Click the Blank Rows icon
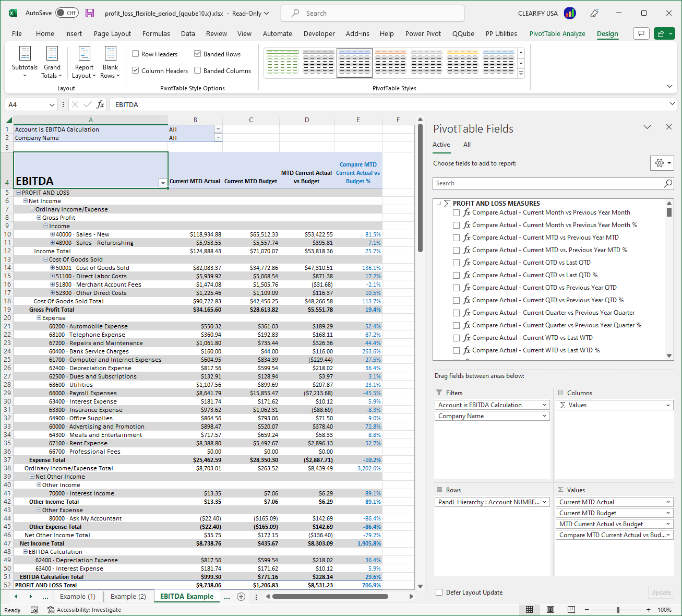Image resolution: width=682 pixels, height=616 pixels. point(110,62)
